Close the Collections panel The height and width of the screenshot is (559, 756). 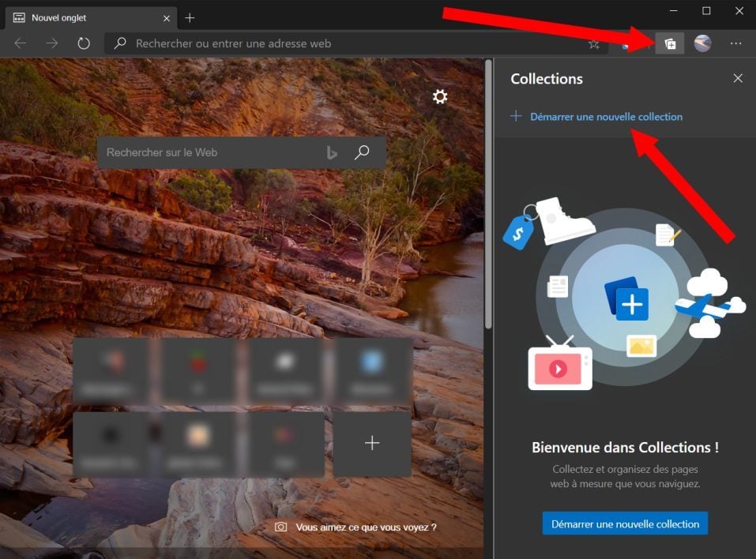tap(738, 78)
